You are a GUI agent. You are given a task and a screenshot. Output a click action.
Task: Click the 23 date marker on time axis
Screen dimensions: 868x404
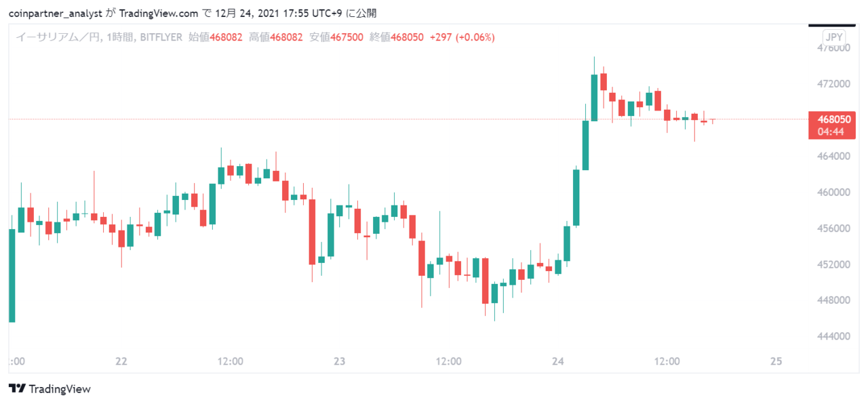pyautogui.click(x=340, y=361)
